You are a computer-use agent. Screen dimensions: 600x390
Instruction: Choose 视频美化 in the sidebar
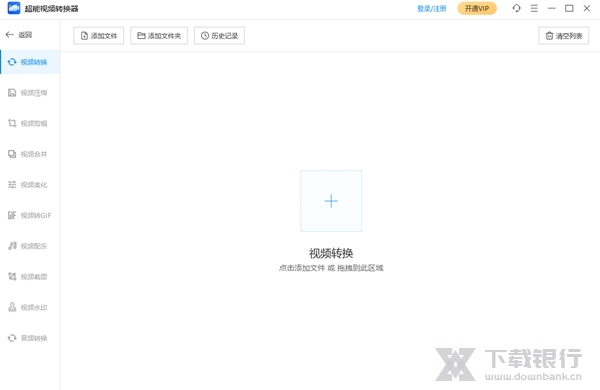(30, 185)
